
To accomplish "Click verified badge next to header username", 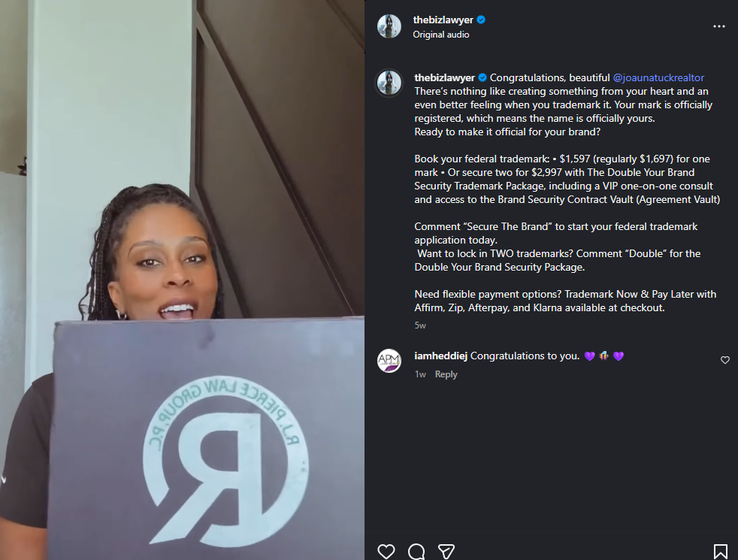I will (x=481, y=20).
